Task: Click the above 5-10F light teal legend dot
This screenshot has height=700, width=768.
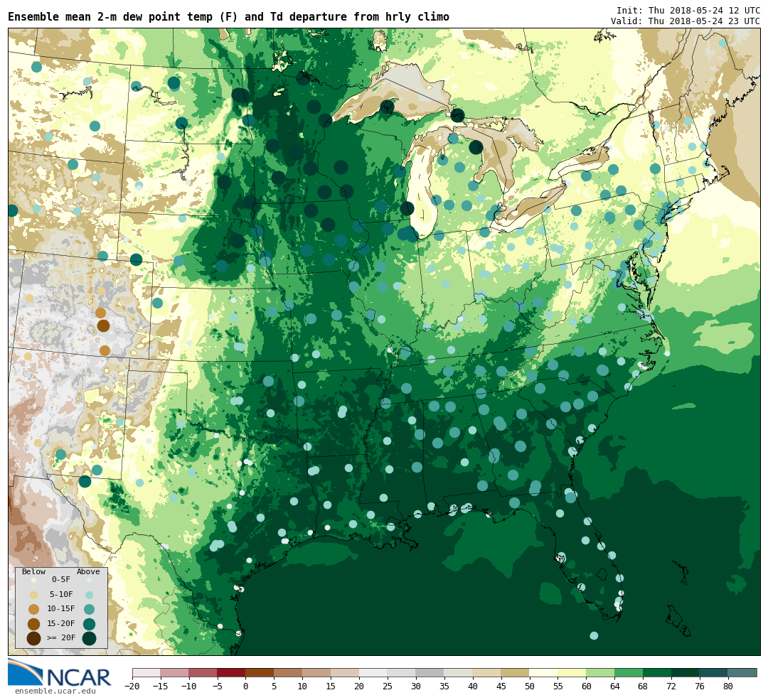Action: pyautogui.click(x=89, y=596)
